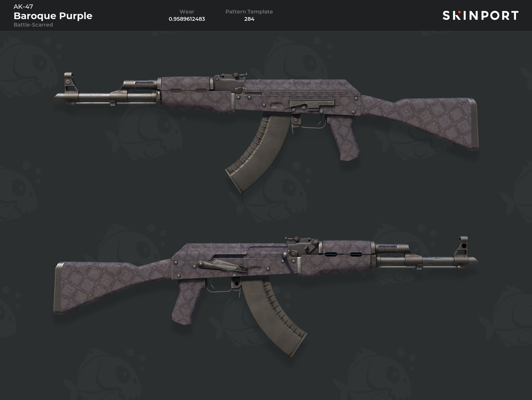Select pattern template number 284
Viewport: 532px width, 400px height.
pos(249,19)
